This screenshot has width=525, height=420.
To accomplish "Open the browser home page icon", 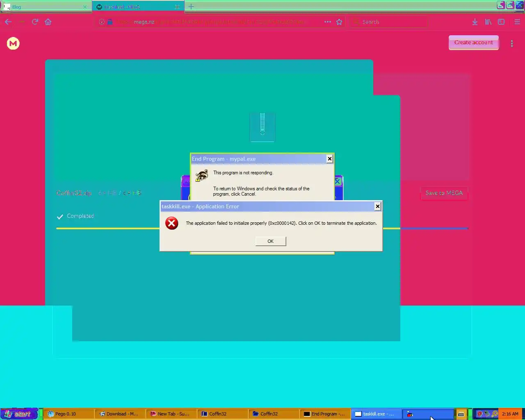I will [48, 22].
